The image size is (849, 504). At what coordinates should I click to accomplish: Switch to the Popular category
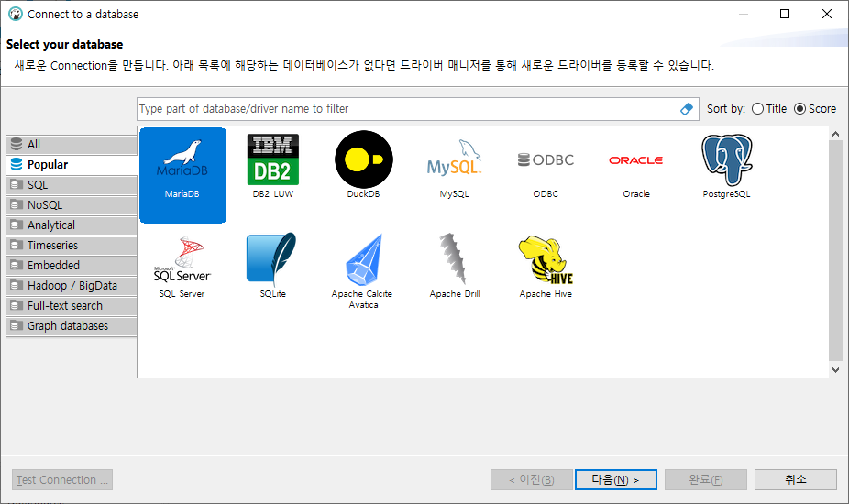(x=71, y=165)
